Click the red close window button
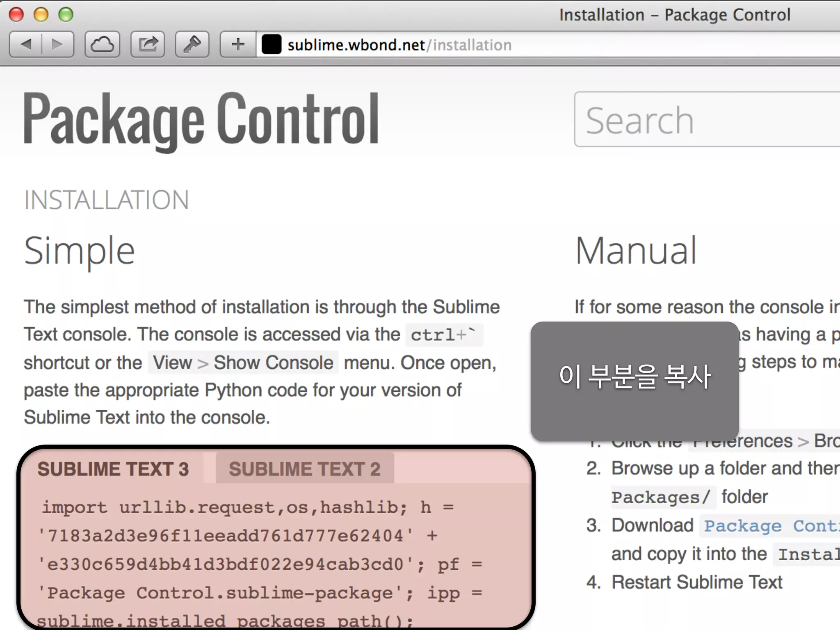 [16, 14]
